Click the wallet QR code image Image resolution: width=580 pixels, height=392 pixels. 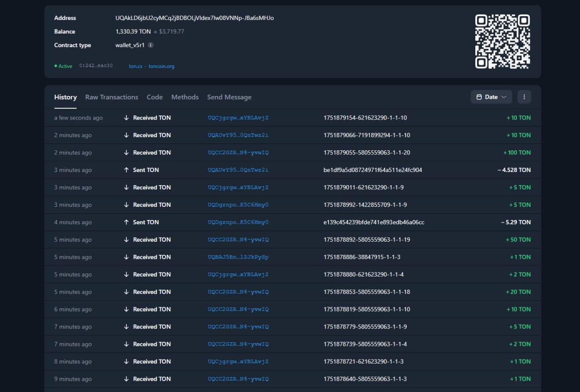click(502, 42)
